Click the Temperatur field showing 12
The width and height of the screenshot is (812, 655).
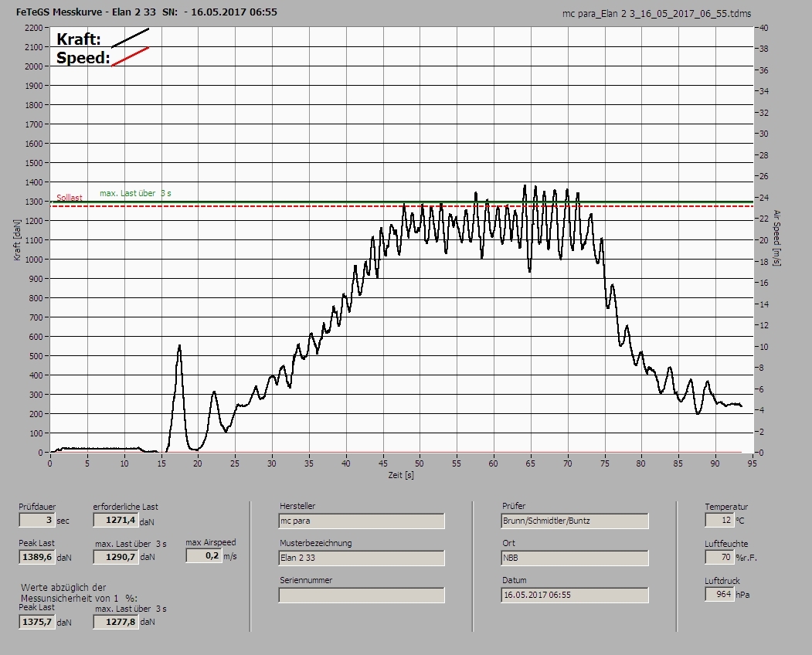tap(719, 520)
